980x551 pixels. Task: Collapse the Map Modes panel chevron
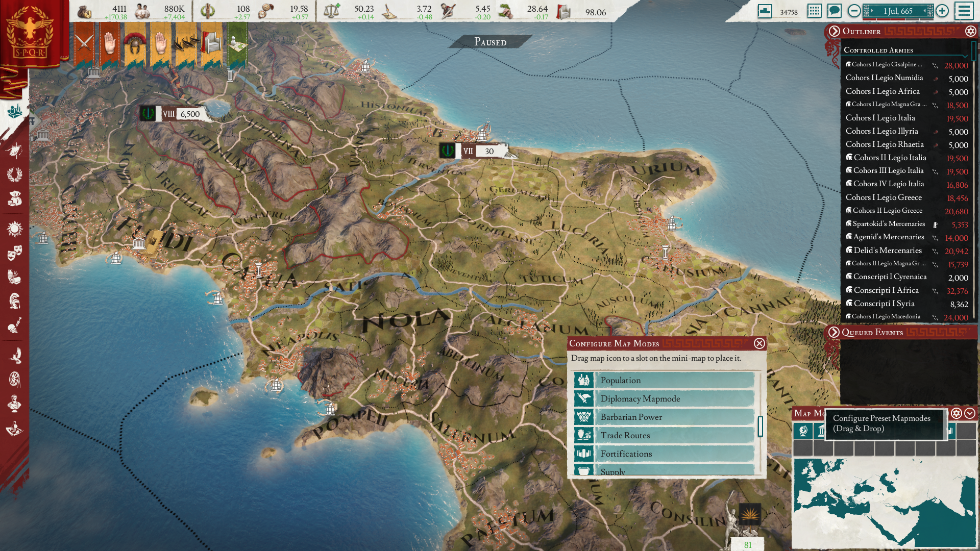tap(970, 413)
